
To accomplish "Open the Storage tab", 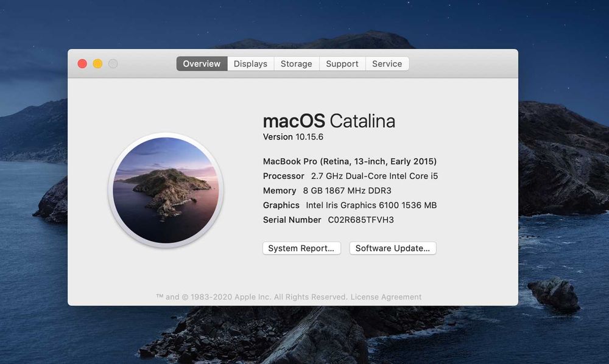I will [297, 64].
